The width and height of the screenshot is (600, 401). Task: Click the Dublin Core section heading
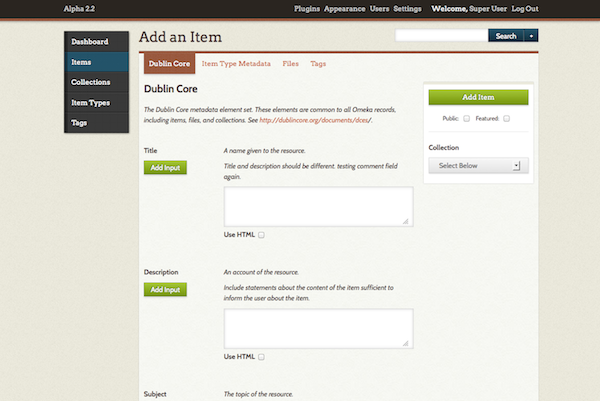click(x=171, y=89)
